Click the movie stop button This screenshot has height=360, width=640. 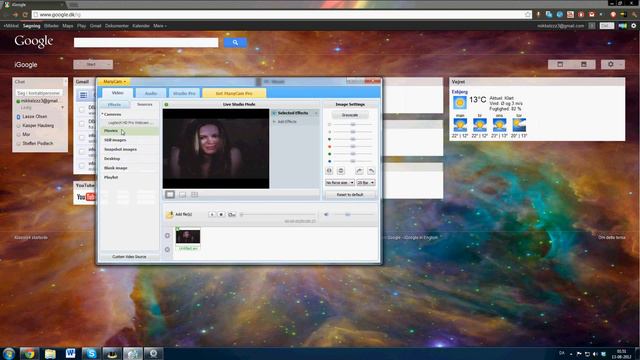[221, 214]
